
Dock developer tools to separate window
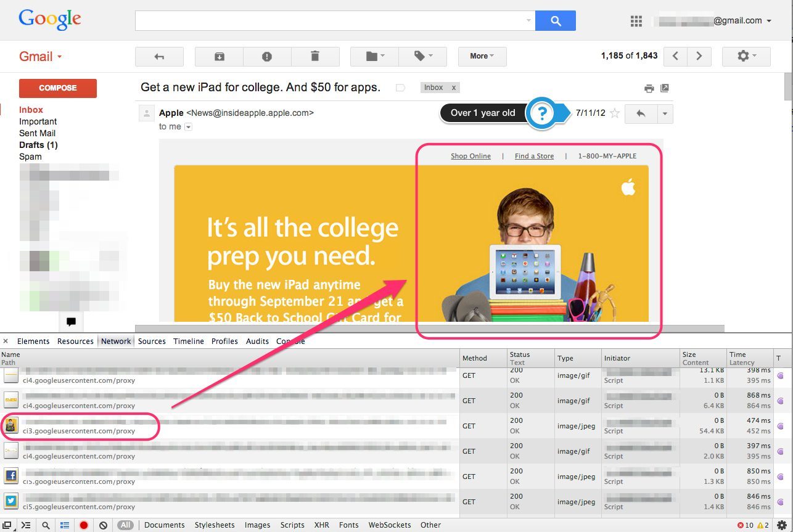point(7,525)
